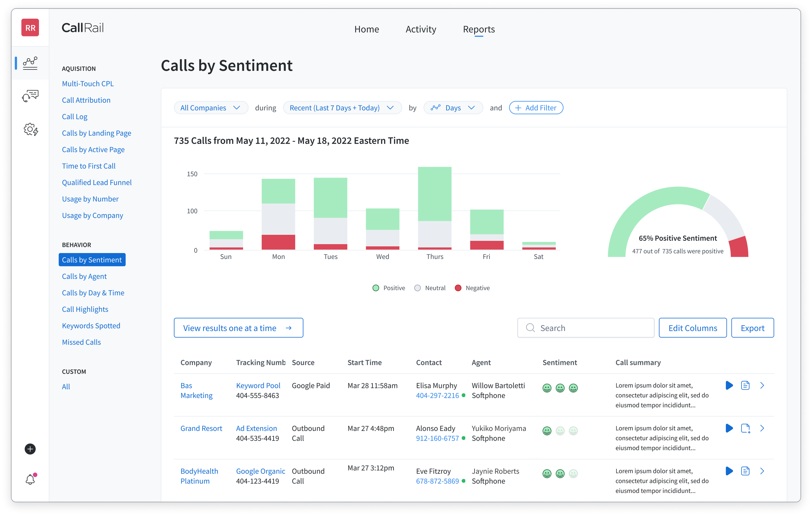This screenshot has width=812, height=516.
Task: Go to the Home tab
Action: (x=367, y=29)
